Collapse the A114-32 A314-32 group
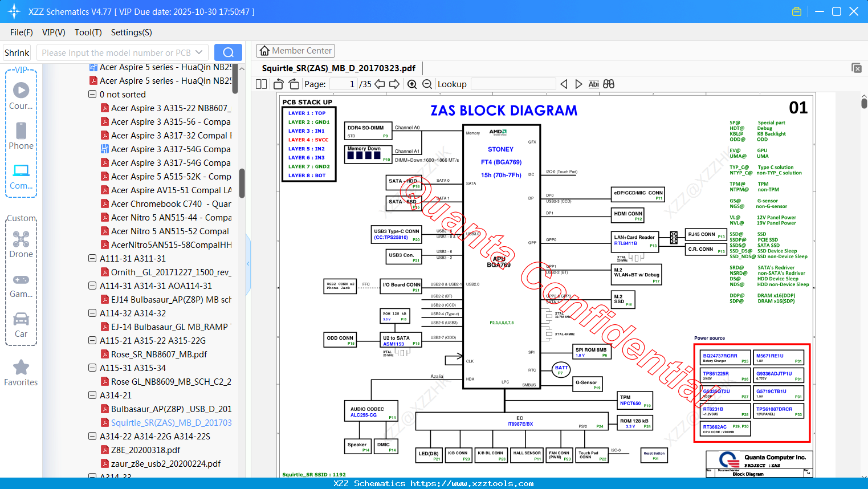The height and width of the screenshot is (489, 868). click(92, 313)
